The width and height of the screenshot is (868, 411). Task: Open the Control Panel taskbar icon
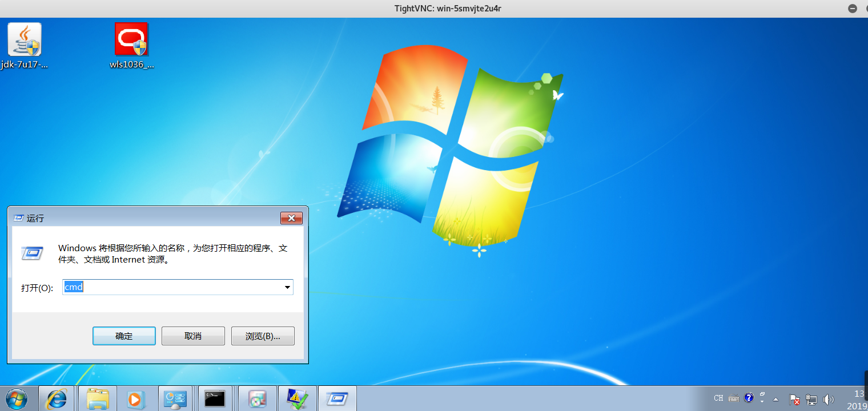coord(175,398)
